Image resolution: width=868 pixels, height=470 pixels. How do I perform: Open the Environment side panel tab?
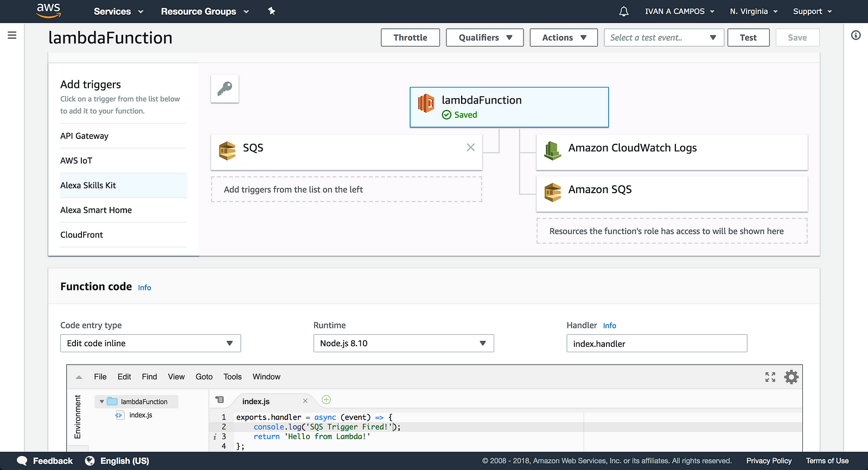pyautogui.click(x=78, y=417)
